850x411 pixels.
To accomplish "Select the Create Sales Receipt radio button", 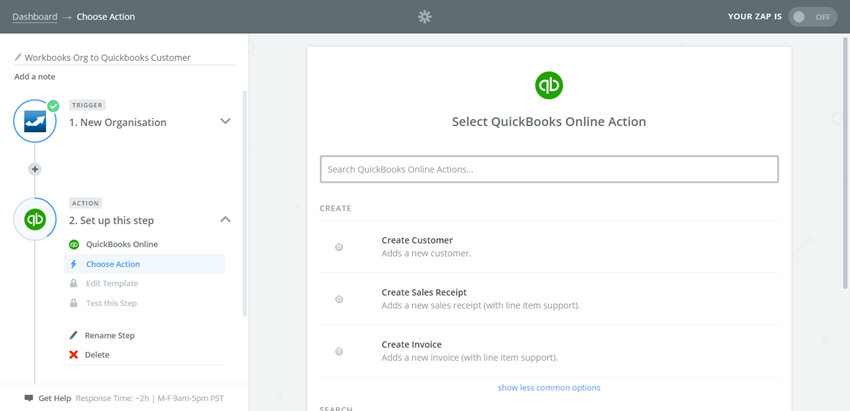I will [339, 299].
